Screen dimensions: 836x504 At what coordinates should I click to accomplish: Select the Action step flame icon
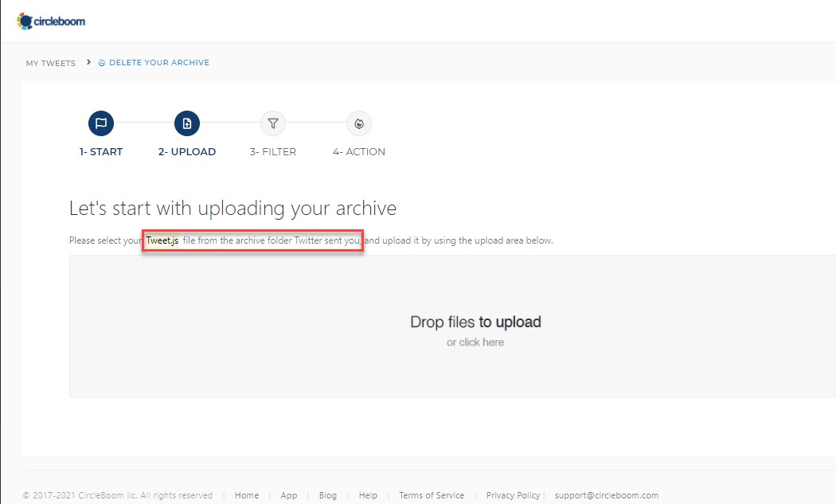click(359, 123)
